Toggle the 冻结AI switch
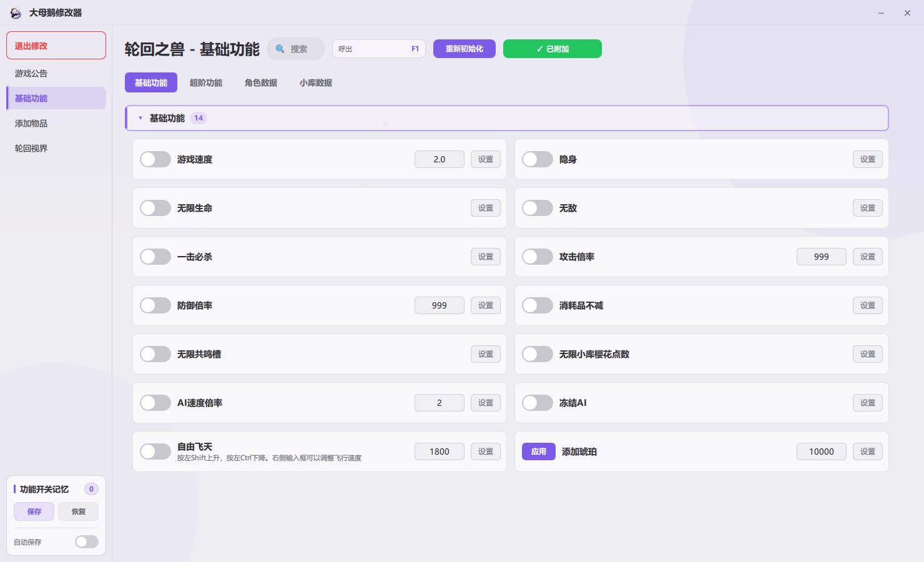 pyautogui.click(x=538, y=403)
